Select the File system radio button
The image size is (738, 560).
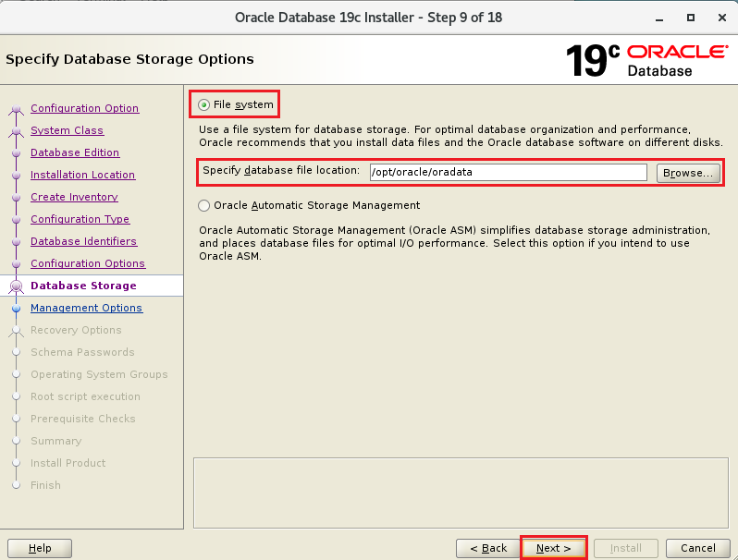tap(203, 104)
